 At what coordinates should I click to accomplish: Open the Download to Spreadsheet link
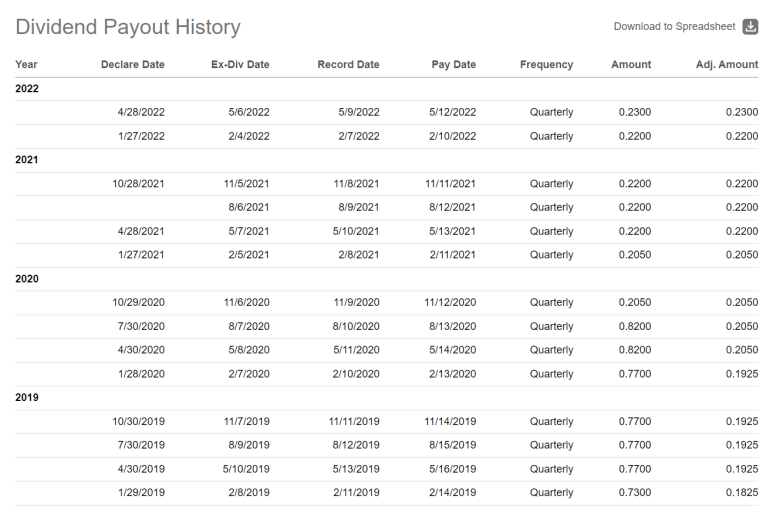pos(674,27)
